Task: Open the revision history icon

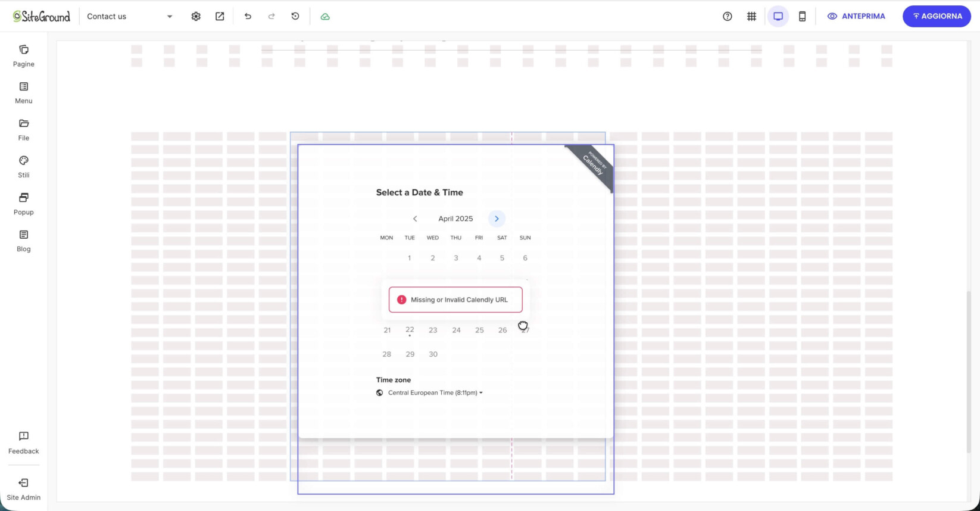Action: (x=295, y=17)
